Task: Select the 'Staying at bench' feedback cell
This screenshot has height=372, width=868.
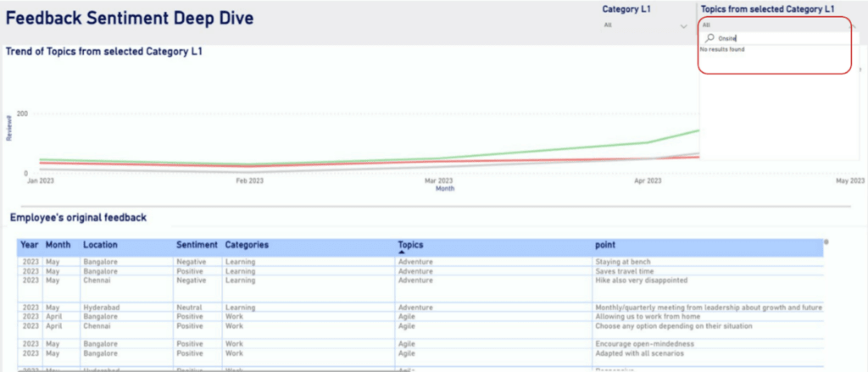Action: [623, 262]
